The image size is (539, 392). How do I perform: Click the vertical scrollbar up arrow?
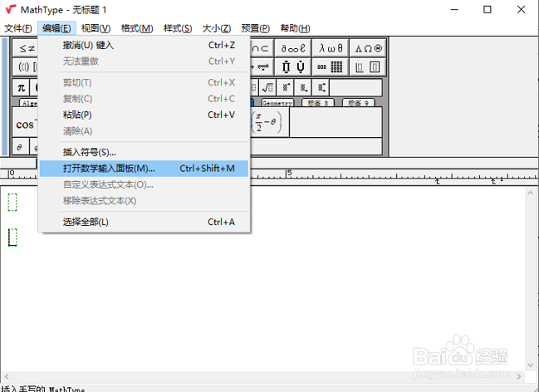click(x=530, y=194)
